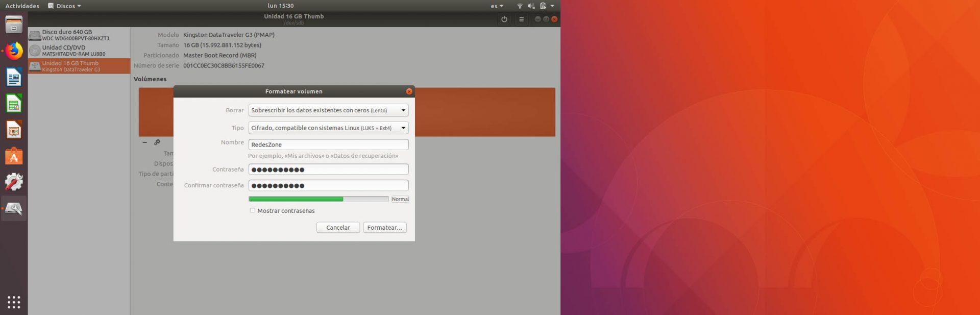
Task: Open the es keyboard layout menu
Action: pyautogui.click(x=497, y=6)
